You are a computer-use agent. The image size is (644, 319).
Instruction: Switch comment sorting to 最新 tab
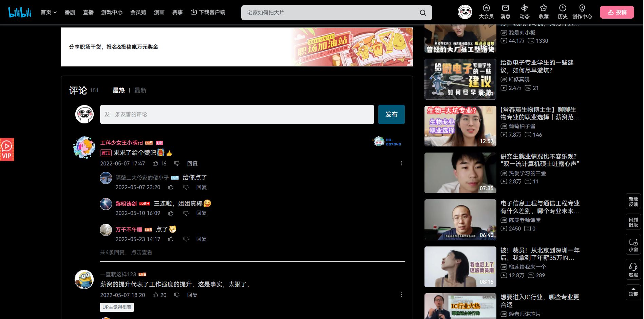click(140, 90)
